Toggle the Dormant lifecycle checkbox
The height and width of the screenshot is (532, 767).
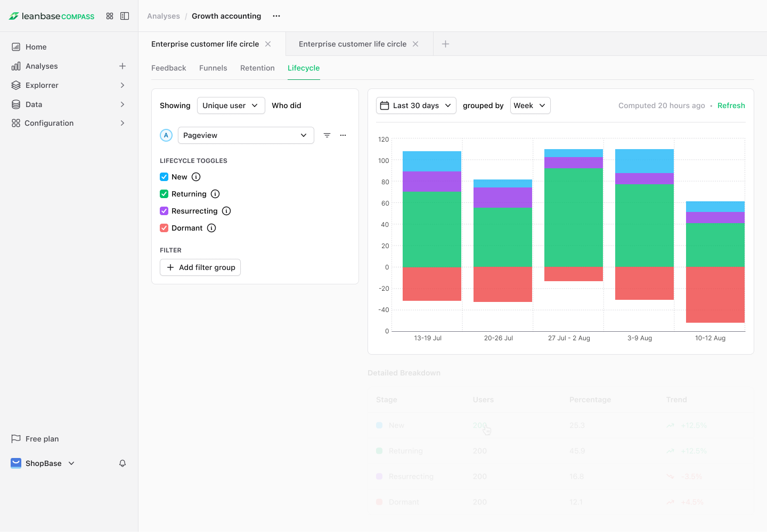click(164, 228)
